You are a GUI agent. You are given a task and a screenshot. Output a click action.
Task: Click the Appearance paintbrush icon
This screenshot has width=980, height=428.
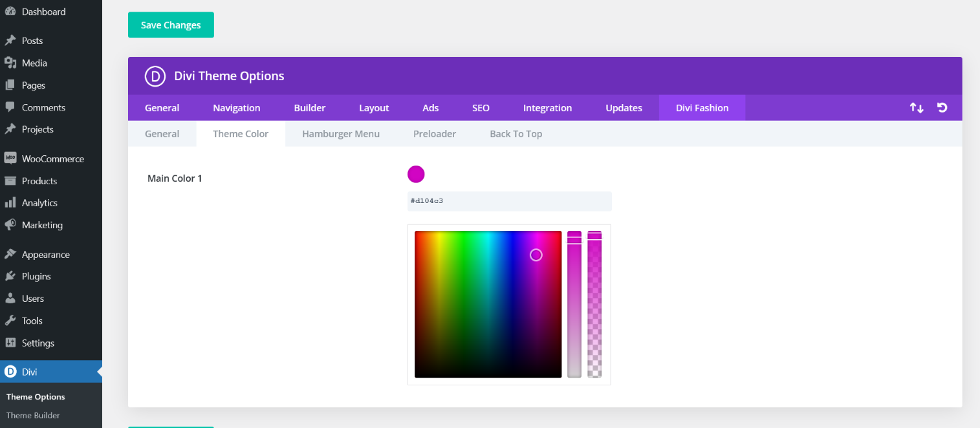[10, 254]
